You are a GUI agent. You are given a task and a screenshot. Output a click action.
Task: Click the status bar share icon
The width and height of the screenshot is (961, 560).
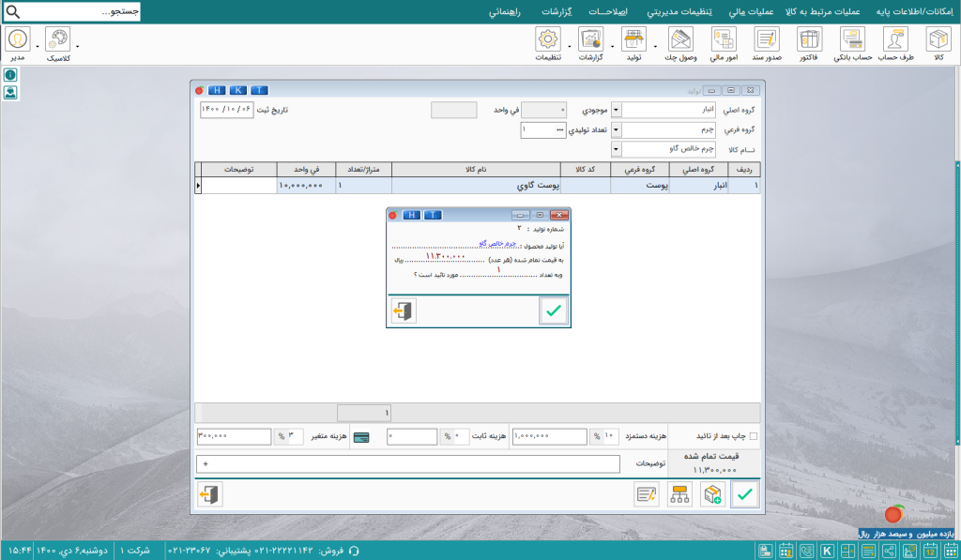coord(889,551)
